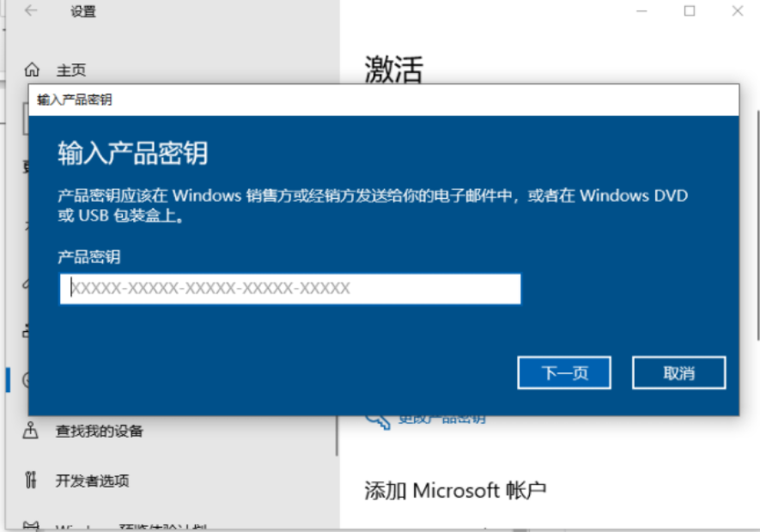This screenshot has width=760, height=532.
Task: Go to 查找我的设备 settings page
Action: (x=100, y=431)
